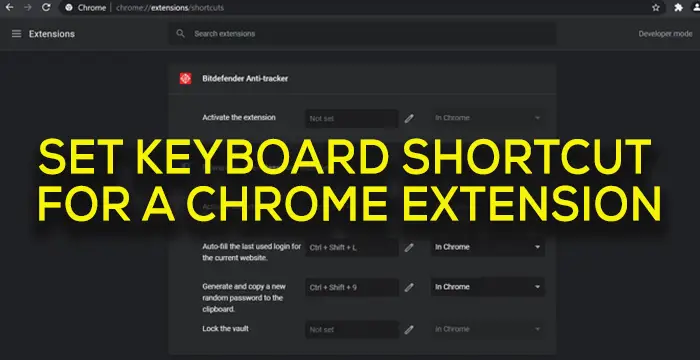
Task: Edit the Generate password shortcut with the pencil icon
Action: tap(409, 287)
